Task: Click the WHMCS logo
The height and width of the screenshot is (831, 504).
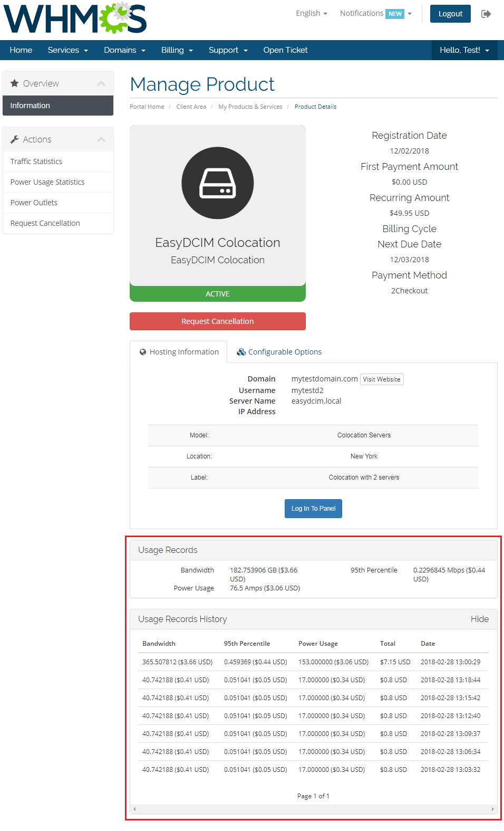Action: (75, 17)
